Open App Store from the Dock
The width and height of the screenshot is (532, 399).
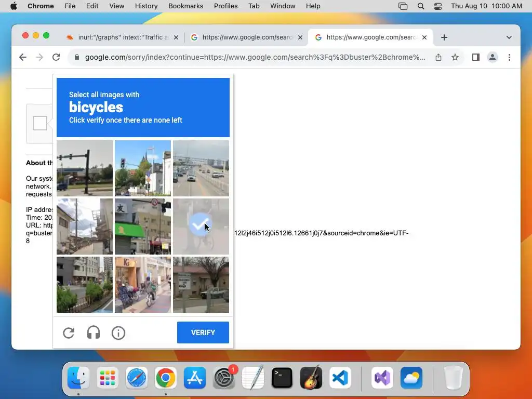click(195, 378)
